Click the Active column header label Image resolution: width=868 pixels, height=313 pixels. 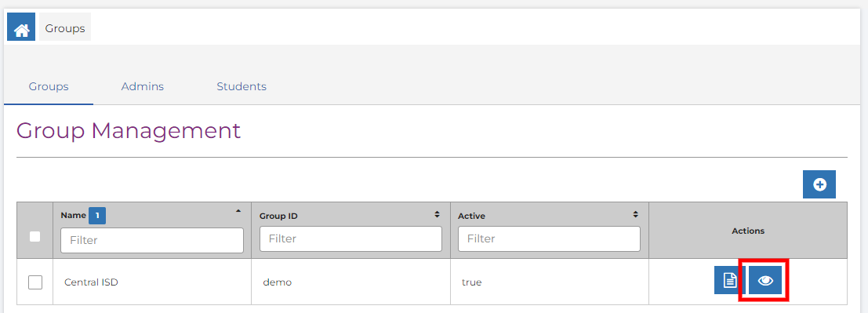472,216
